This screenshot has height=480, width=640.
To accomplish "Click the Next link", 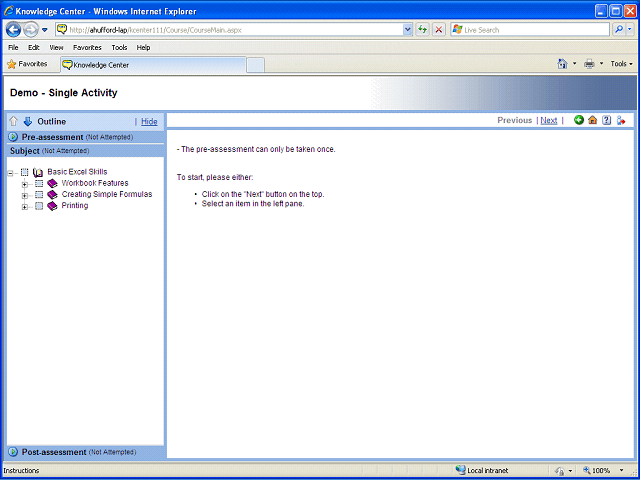I will pos(549,120).
